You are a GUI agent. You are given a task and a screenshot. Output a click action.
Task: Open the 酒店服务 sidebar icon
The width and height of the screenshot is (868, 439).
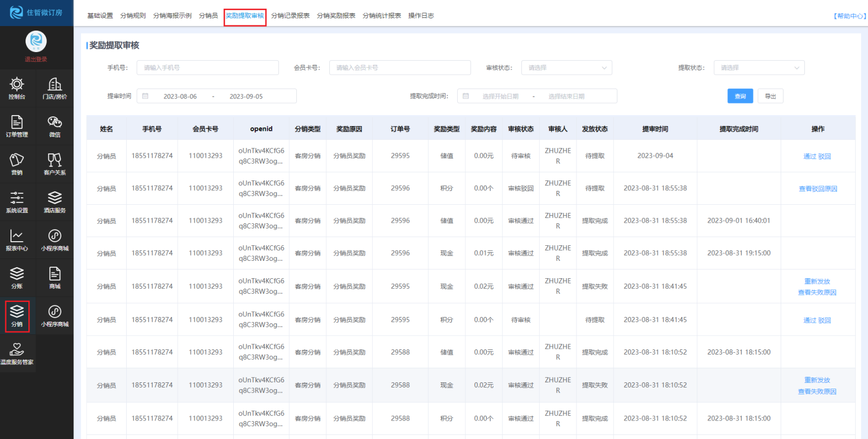point(55,202)
